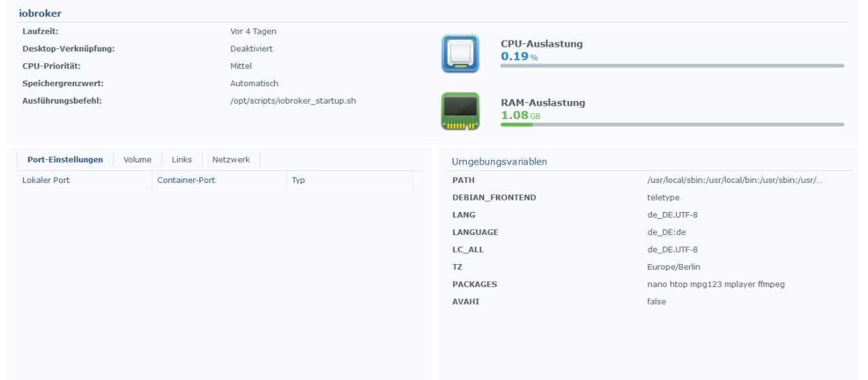
Task: Click the truncated /usr/local/sbin PATH value
Action: pos(735,180)
